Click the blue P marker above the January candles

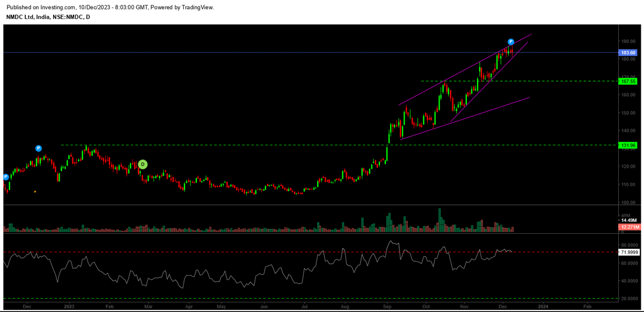38,147
